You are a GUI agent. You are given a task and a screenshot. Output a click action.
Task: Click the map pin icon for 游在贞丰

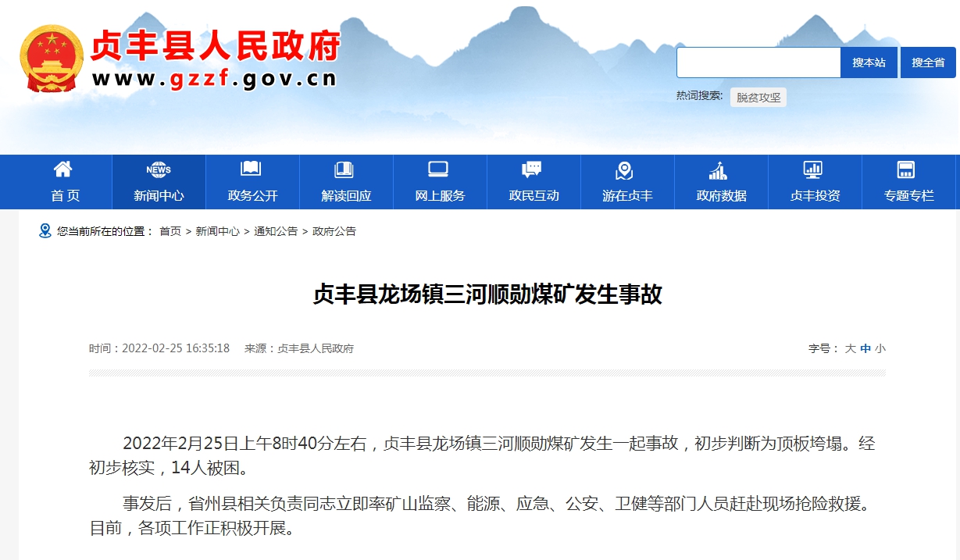[x=624, y=169]
